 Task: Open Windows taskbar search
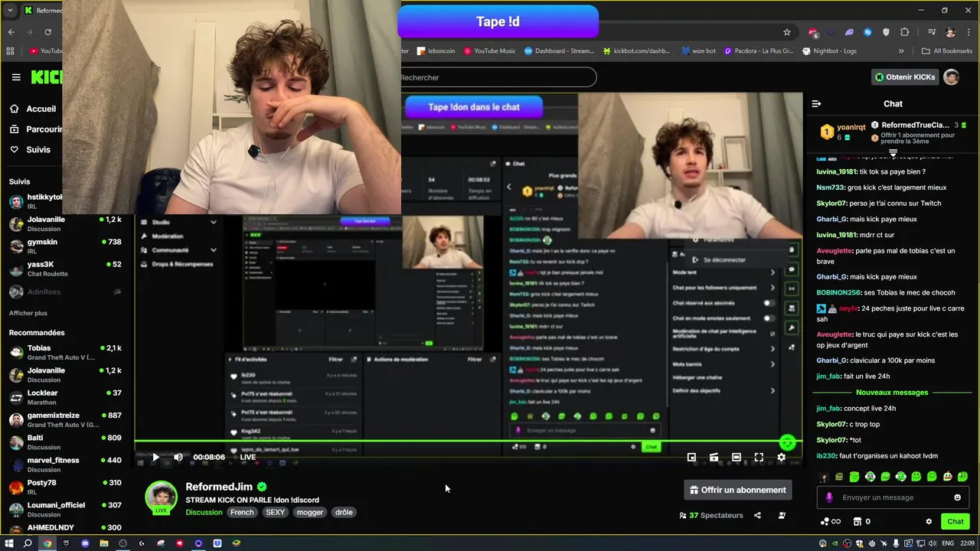[x=28, y=543]
